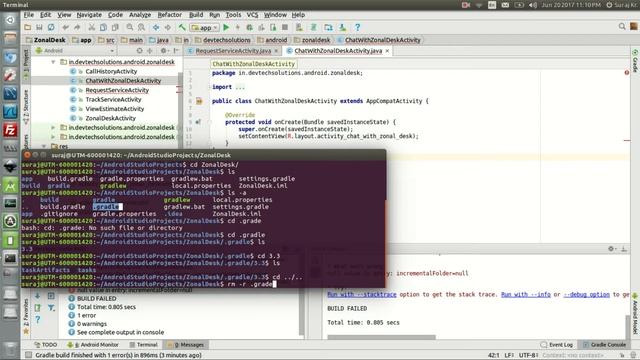
Task: Open the Help question mark toolbar icon
Action: click(x=358, y=27)
